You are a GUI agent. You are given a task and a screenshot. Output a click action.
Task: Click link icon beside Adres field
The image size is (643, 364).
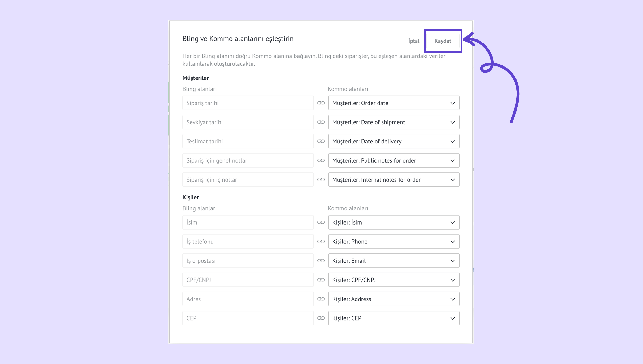tap(321, 299)
